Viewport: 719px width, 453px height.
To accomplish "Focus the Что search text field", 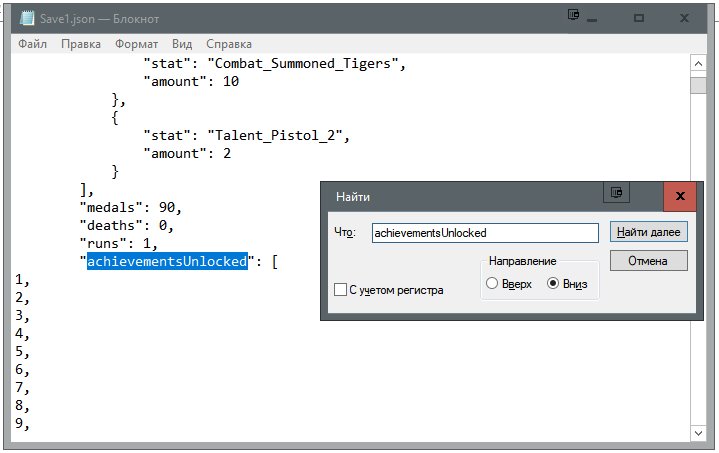I will 484,232.
